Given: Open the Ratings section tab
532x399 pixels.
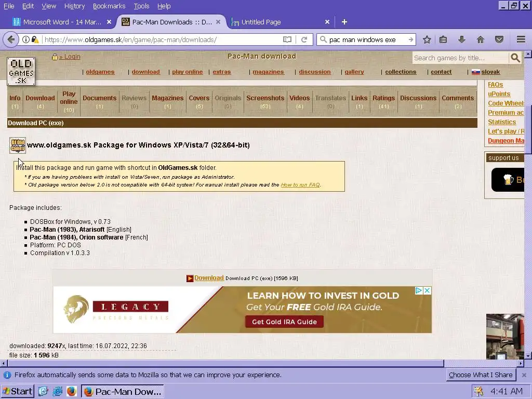Looking at the screenshot, I should click(x=384, y=101).
